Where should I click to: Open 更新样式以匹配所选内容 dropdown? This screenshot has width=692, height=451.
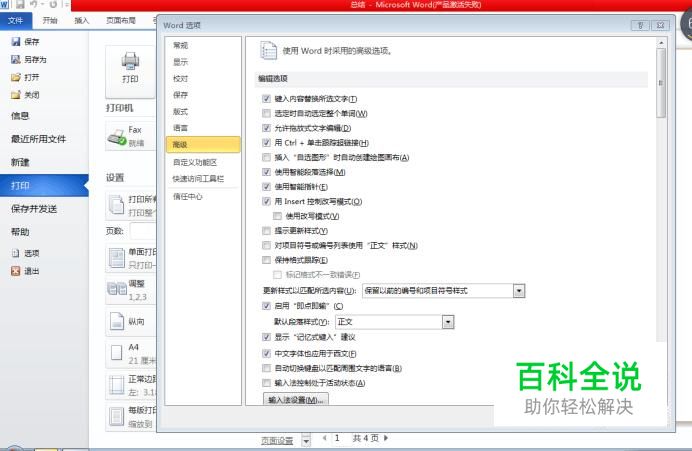(519, 291)
